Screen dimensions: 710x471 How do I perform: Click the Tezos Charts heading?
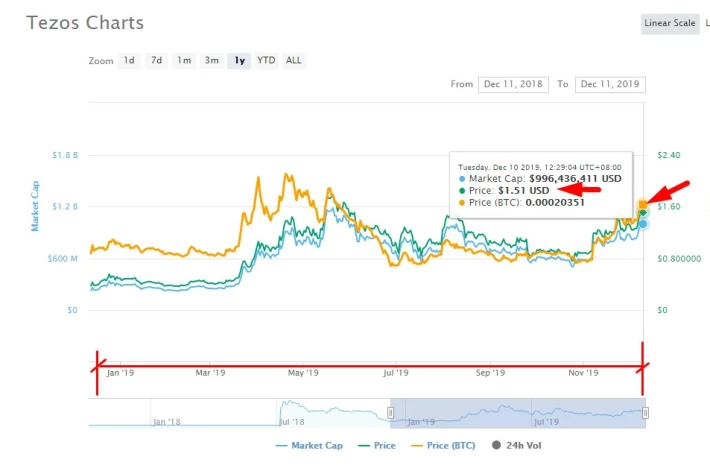click(85, 23)
